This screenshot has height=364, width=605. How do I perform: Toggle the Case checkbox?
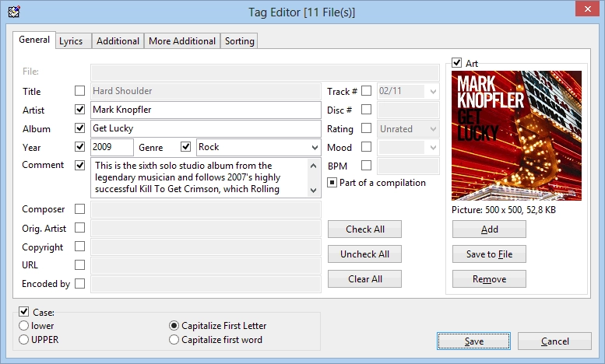point(24,312)
